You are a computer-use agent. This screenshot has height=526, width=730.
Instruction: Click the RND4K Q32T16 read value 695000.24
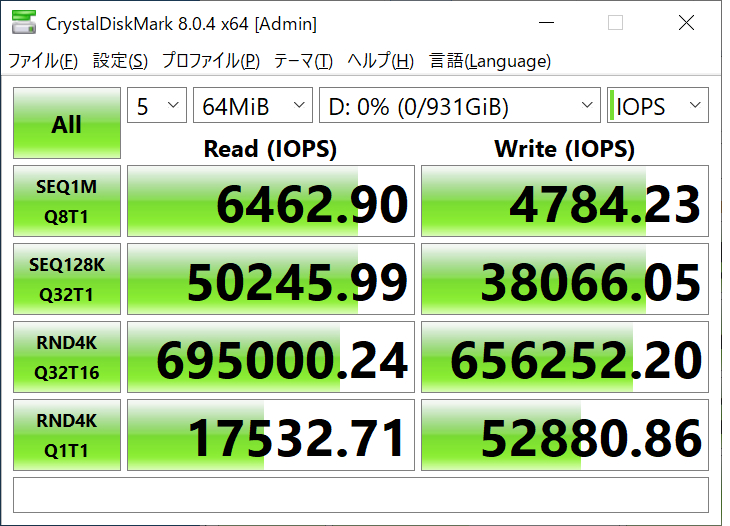coord(270,357)
